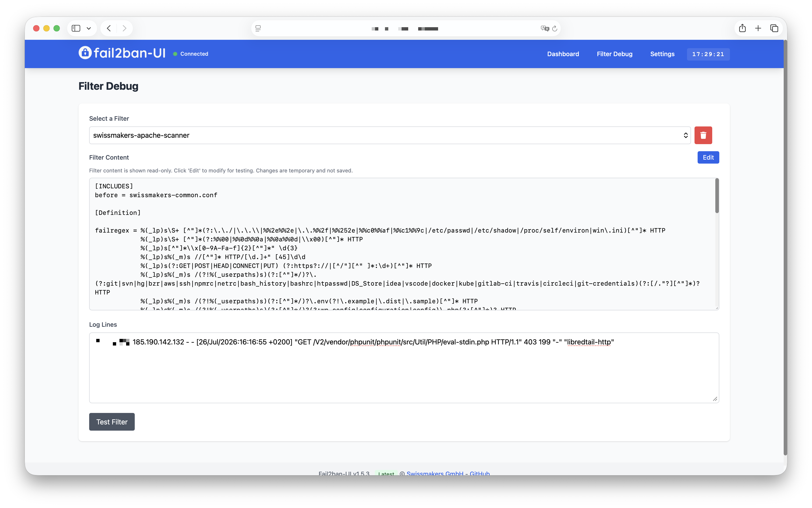The height and width of the screenshot is (508, 812).
Task: Click the '[INCLUDES]' line
Action: click(114, 186)
